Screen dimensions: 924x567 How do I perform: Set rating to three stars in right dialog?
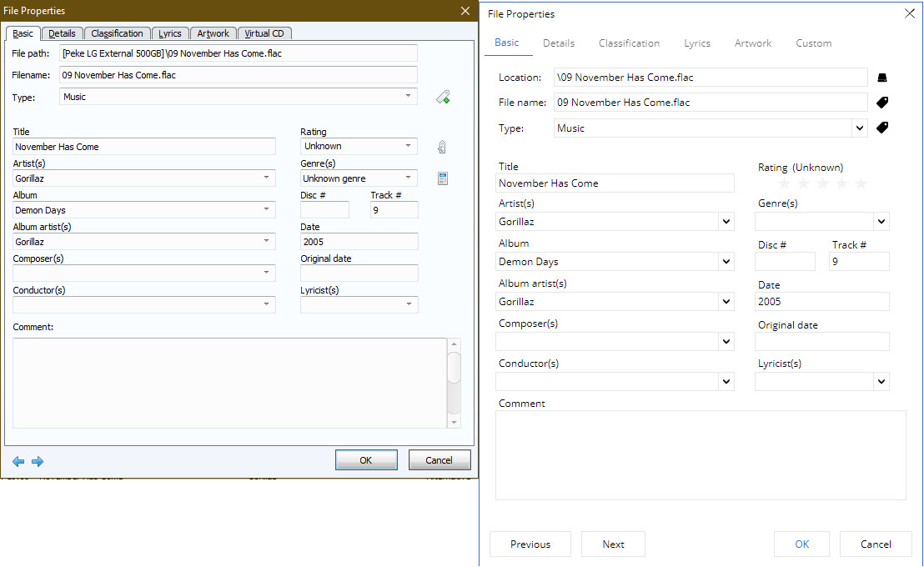tap(822, 183)
